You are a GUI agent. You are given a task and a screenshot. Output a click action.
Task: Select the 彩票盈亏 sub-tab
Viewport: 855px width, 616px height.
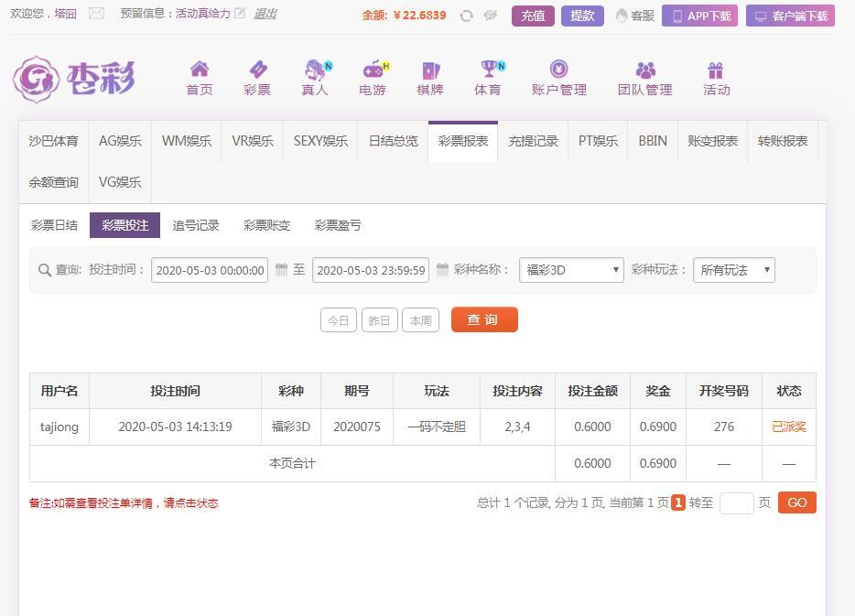[x=338, y=225]
